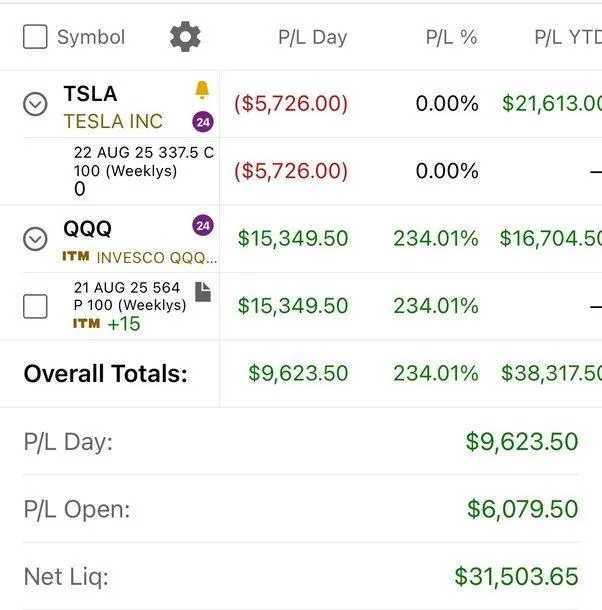Click the purple 24 badge beside TSLA

[203, 122]
